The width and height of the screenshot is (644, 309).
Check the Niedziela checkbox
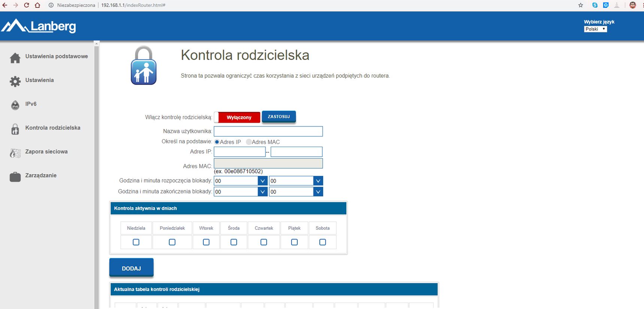[x=136, y=242]
